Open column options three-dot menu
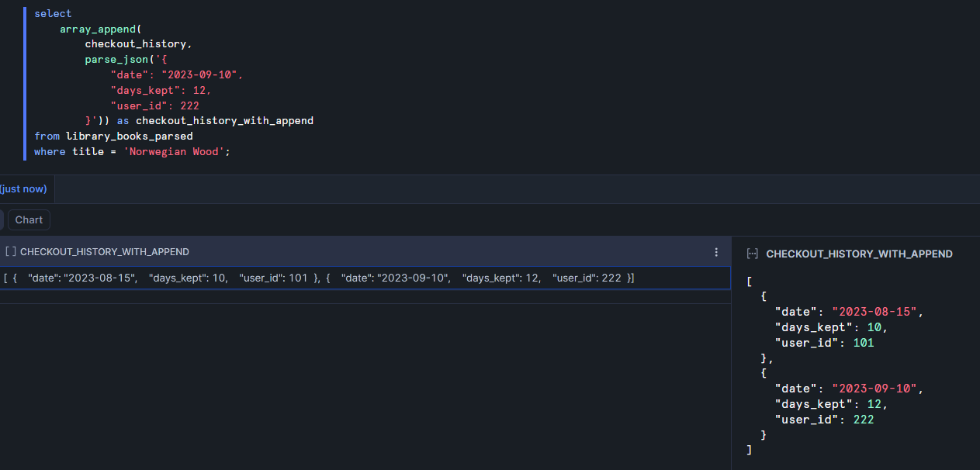This screenshot has height=470, width=980. click(x=716, y=252)
